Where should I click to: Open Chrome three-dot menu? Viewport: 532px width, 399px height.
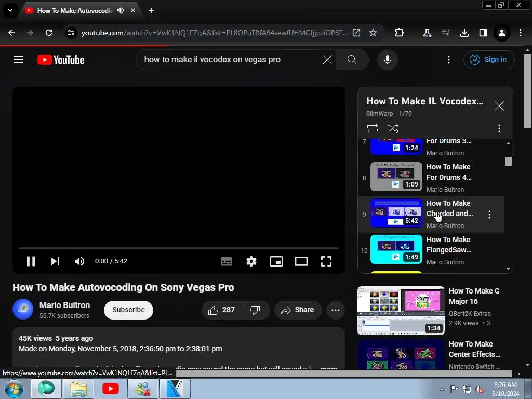520,33
